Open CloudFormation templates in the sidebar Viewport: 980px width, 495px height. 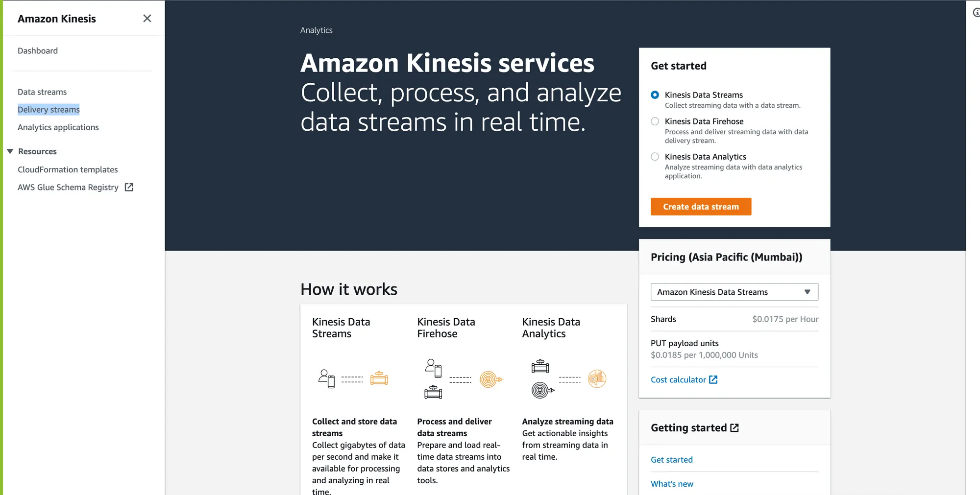click(68, 169)
